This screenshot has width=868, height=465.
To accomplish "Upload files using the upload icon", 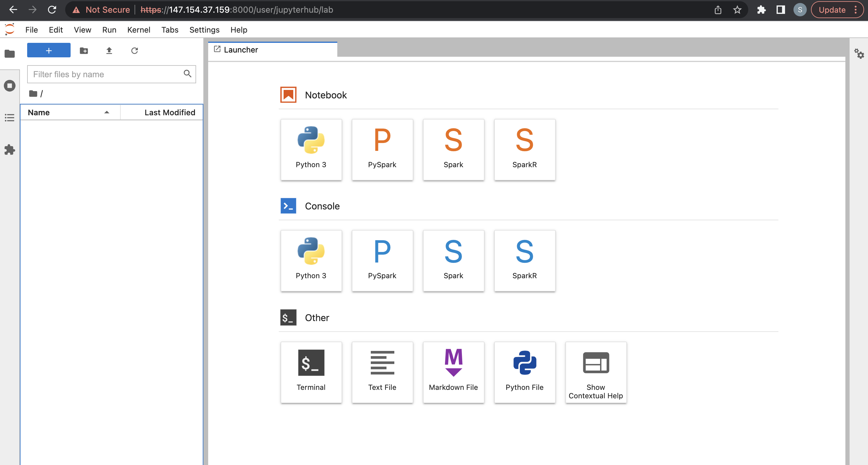I will pos(109,51).
